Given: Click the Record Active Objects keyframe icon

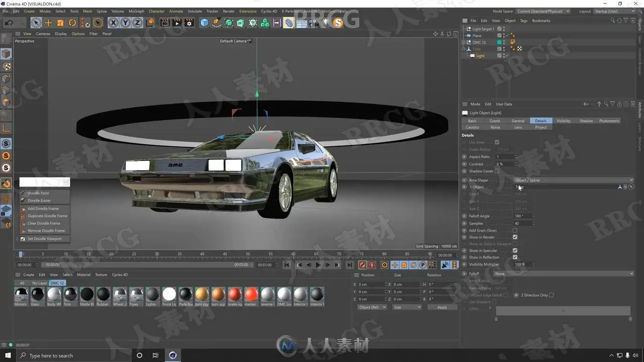Looking at the screenshot, I should (x=362, y=265).
